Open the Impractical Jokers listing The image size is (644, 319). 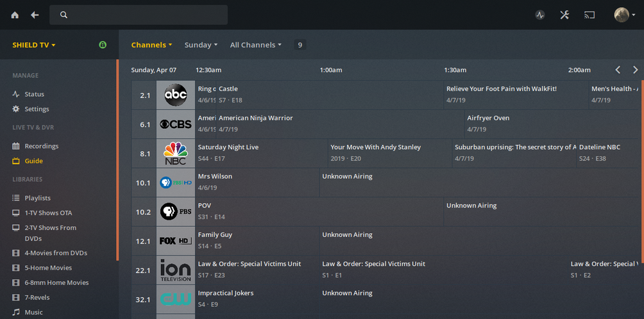[257, 299]
